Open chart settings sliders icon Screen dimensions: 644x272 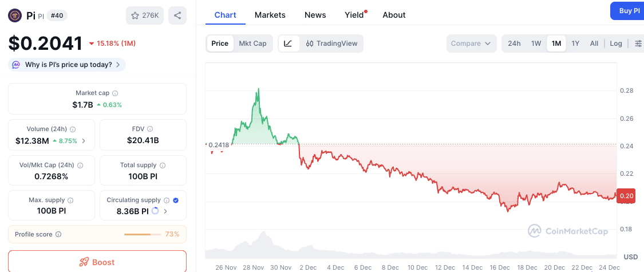tap(638, 44)
